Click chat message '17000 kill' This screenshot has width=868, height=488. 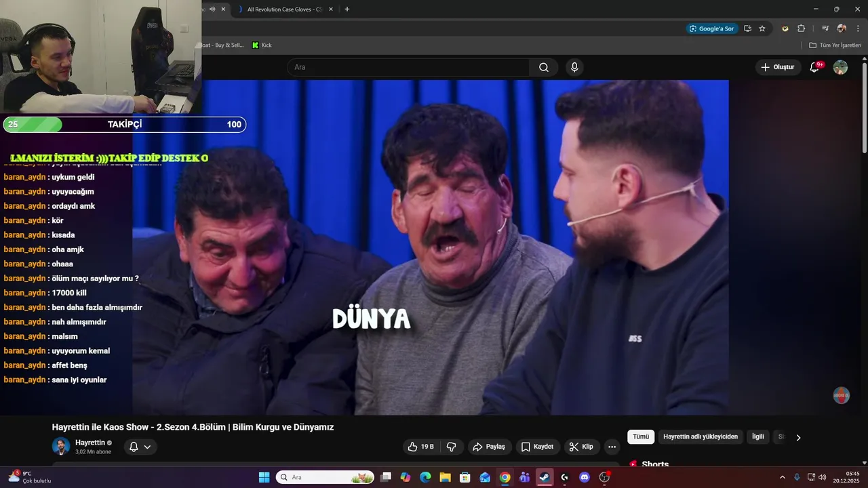click(69, 293)
